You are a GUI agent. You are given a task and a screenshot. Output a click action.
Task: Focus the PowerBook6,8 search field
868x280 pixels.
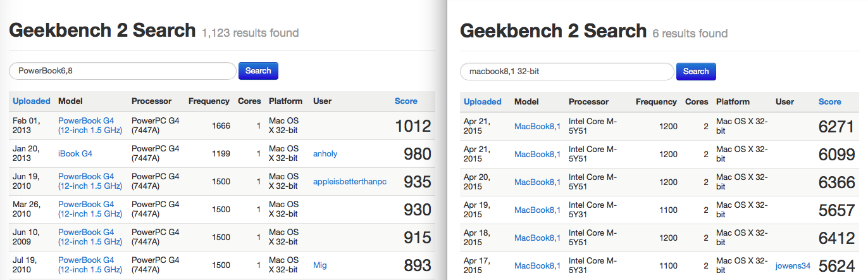click(123, 71)
